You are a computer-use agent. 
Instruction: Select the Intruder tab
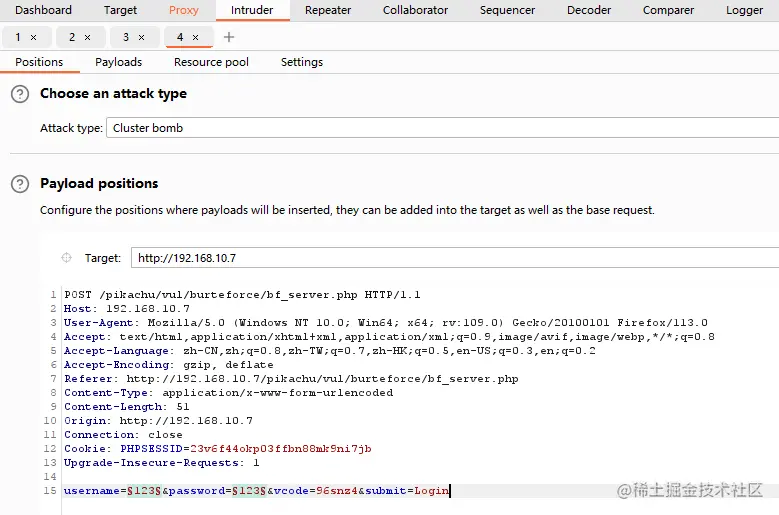click(x=252, y=10)
